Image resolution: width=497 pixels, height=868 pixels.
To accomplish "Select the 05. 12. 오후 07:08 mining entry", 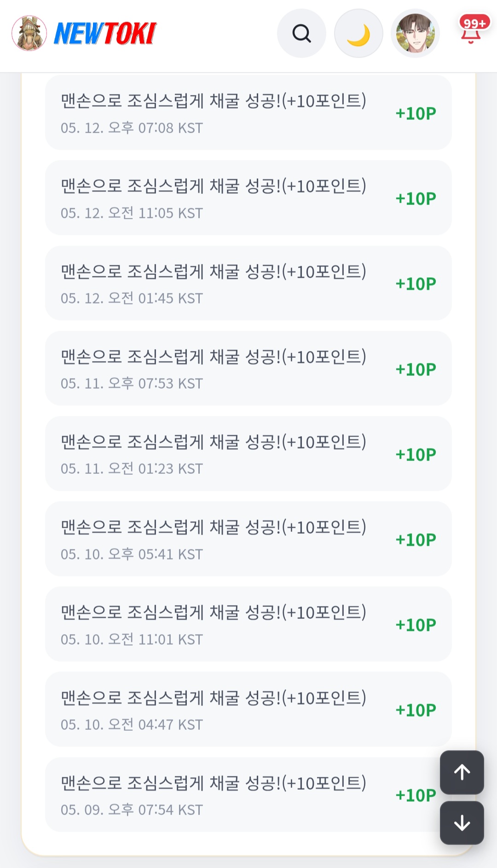I will 248,112.
